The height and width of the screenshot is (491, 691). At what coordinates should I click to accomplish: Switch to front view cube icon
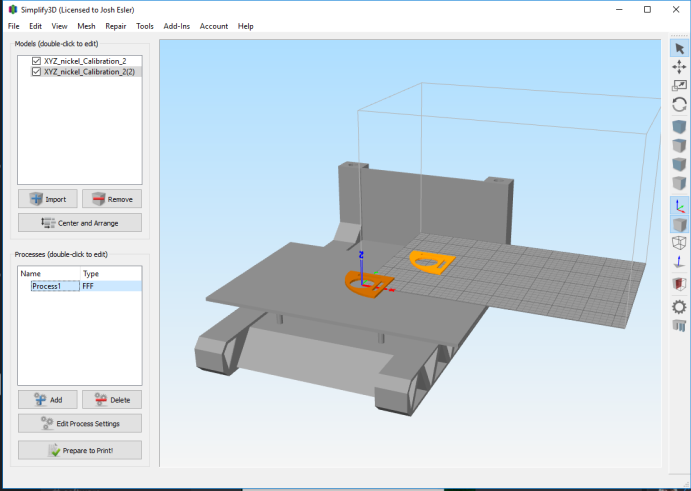(x=679, y=164)
